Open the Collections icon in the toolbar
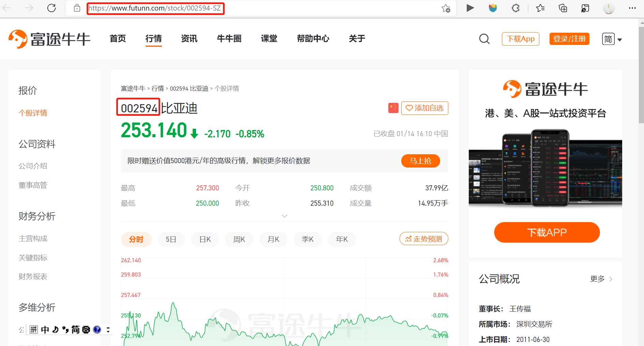The height and width of the screenshot is (346, 644). pyautogui.click(x=563, y=8)
